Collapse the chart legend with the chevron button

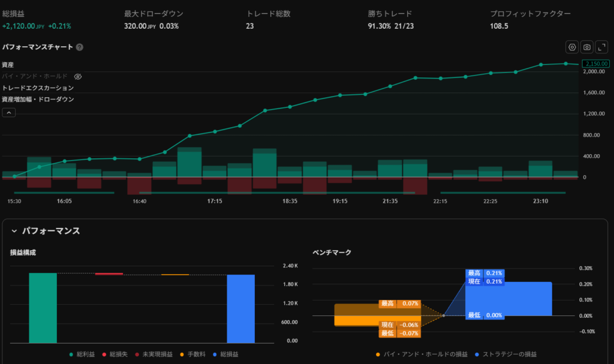pyautogui.click(x=9, y=112)
